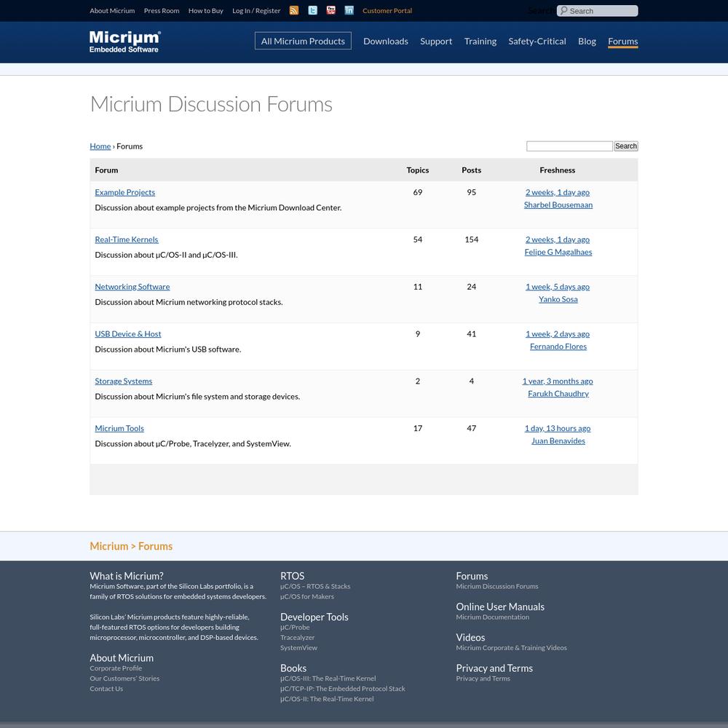Open the USB Device & Host forum
The height and width of the screenshot is (728, 728).
point(127,334)
